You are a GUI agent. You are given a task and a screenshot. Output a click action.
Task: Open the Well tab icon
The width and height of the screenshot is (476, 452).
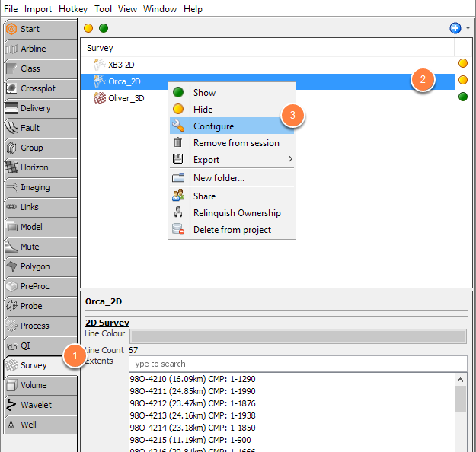click(x=11, y=425)
